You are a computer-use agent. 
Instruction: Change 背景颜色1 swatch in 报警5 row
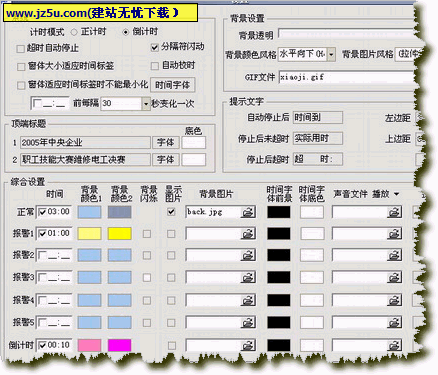[x=89, y=322]
